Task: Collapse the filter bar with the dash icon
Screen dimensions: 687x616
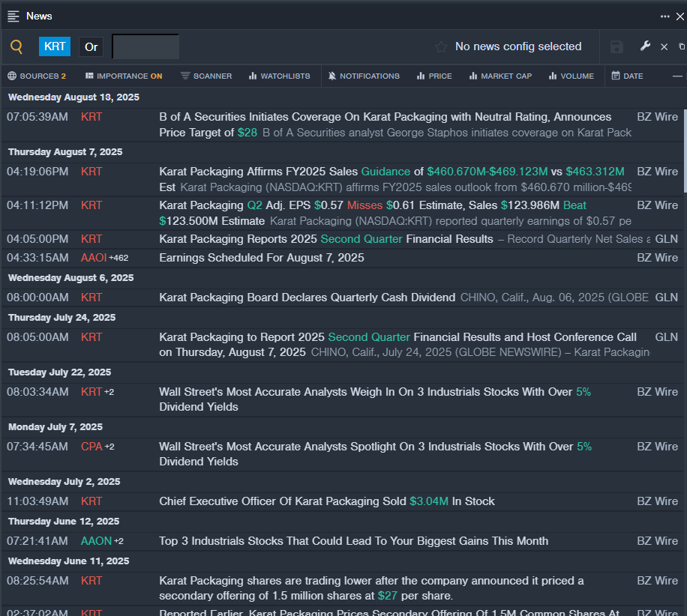Action: point(677,76)
